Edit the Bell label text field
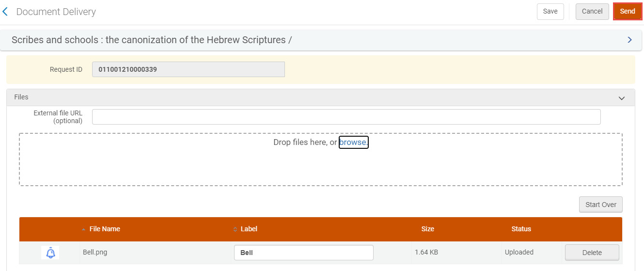Image resolution: width=644 pixels, height=271 pixels. (303, 253)
